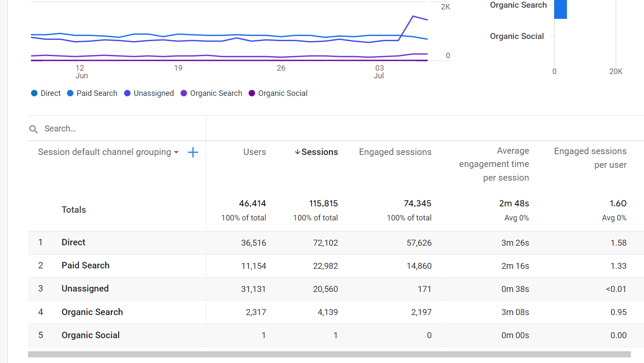Viewport: 644px width, 363px height.
Task: Click the Organic Social legend color dot
Action: (252, 93)
